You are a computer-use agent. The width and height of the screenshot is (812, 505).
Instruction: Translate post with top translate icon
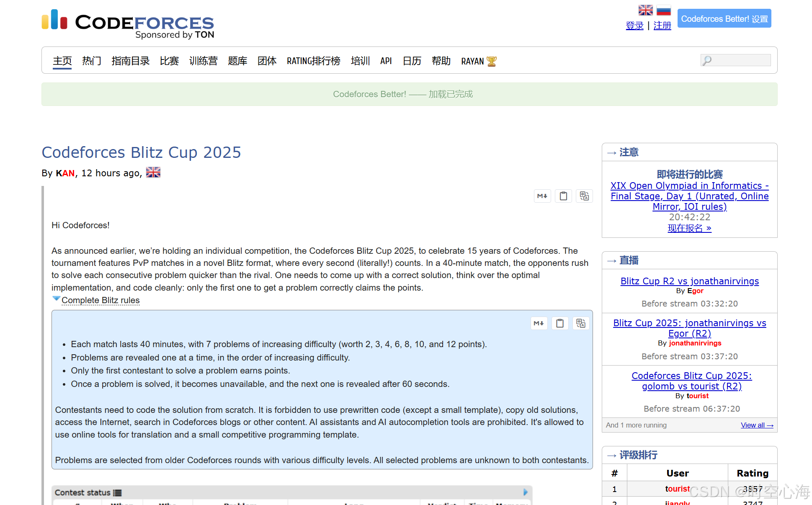(584, 196)
